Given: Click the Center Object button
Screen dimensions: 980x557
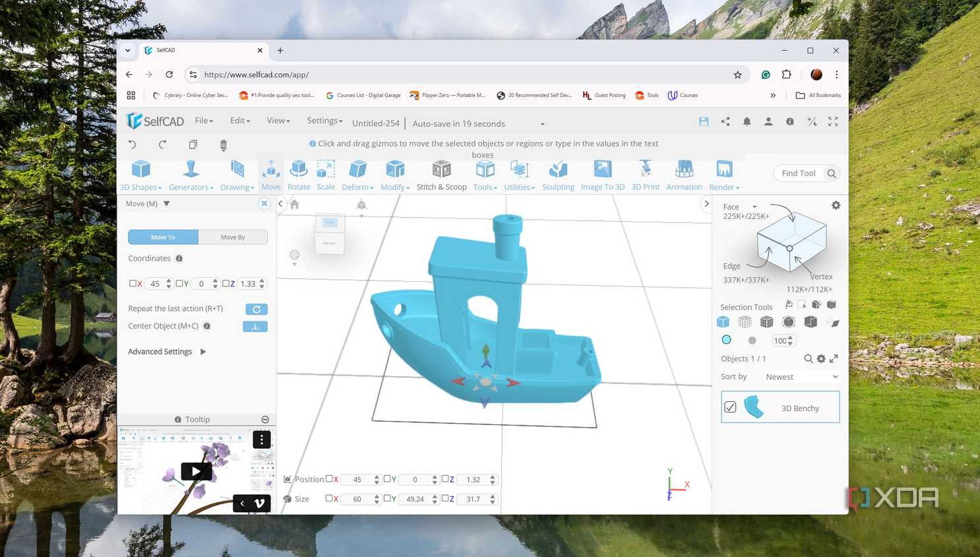Looking at the screenshot, I should point(255,327).
